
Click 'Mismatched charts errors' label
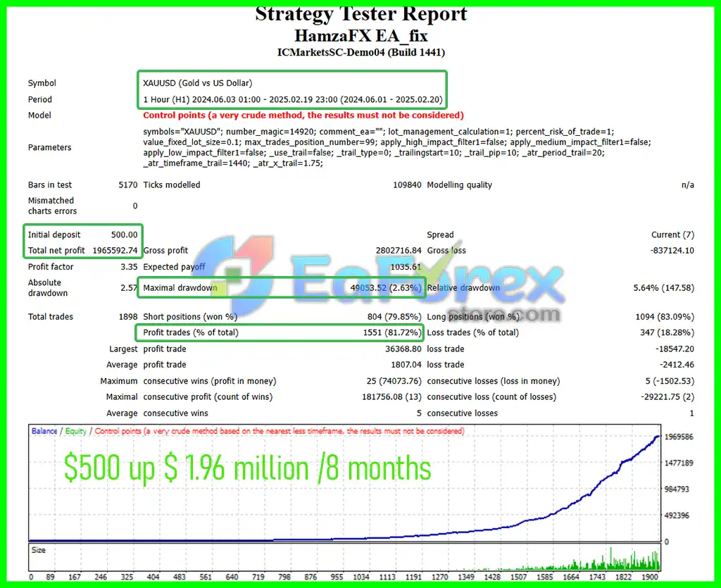(52, 206)
